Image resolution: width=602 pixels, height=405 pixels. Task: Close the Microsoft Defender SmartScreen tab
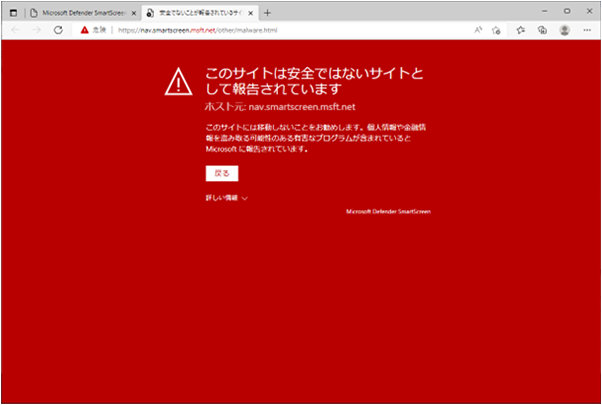click(134, 13)
